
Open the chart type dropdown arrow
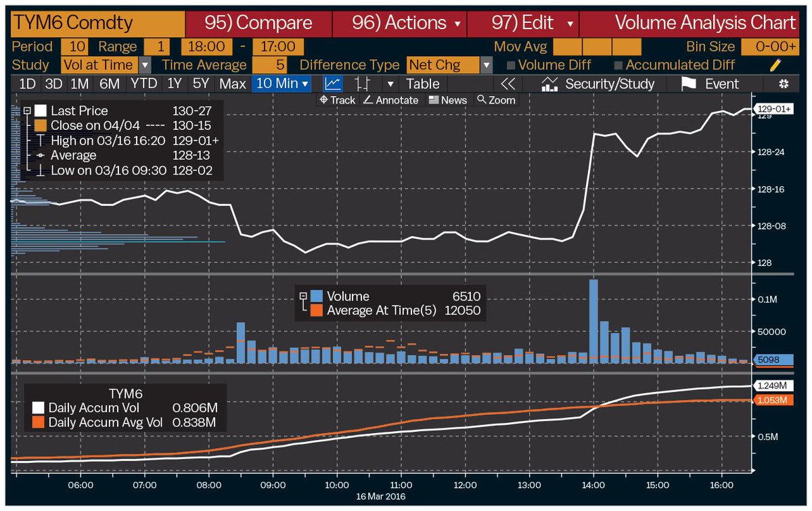tap(390, 84)
